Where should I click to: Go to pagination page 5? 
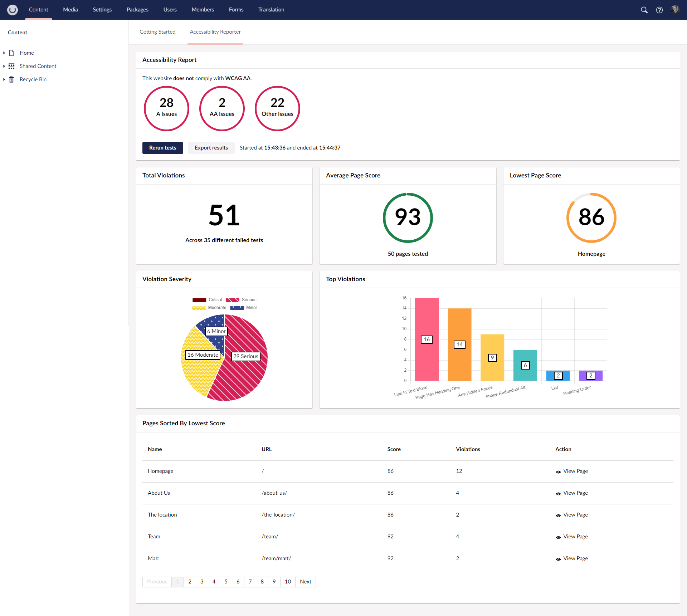[226, 582]
